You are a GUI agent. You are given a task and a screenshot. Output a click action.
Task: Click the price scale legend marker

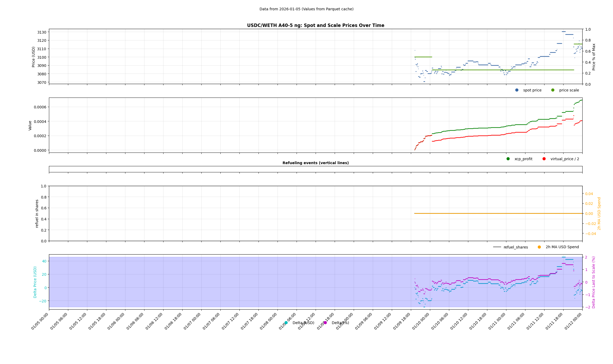click(x=553, y=90)
